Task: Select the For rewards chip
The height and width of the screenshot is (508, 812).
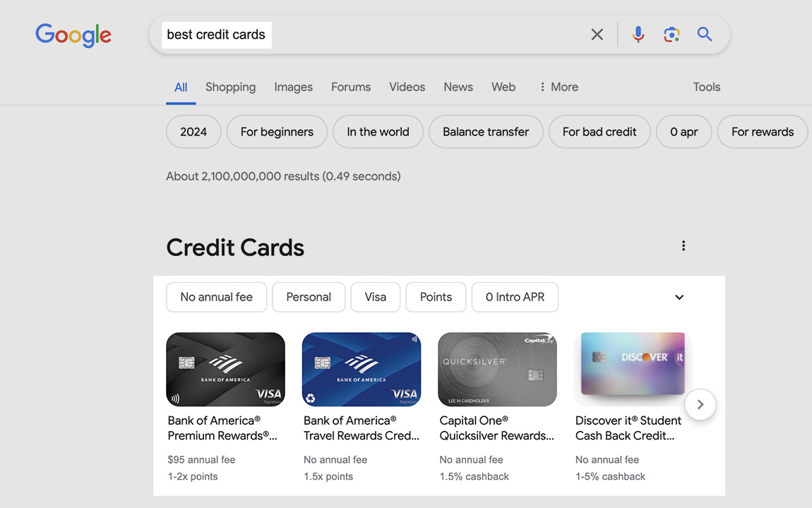Action: pos(763,132)
